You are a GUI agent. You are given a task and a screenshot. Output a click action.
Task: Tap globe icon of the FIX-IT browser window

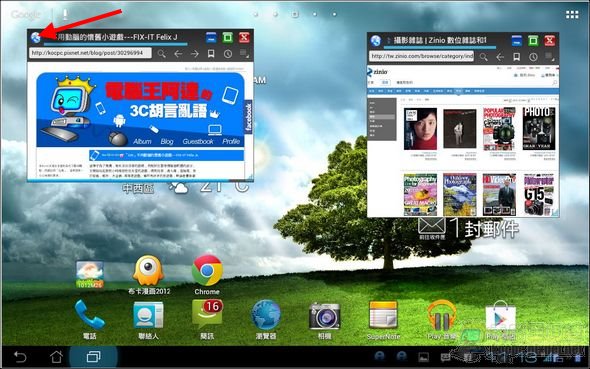[36, 37]
